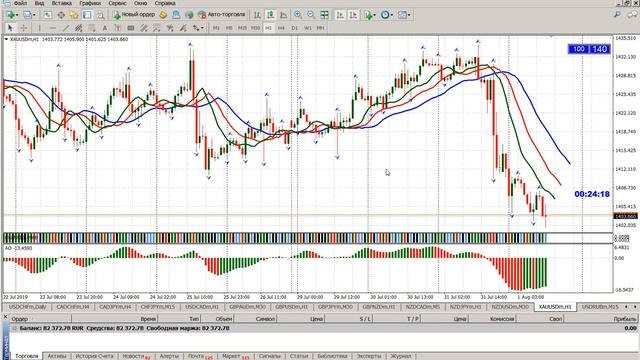Switch timeframe to H4

(x=281, y=28)
